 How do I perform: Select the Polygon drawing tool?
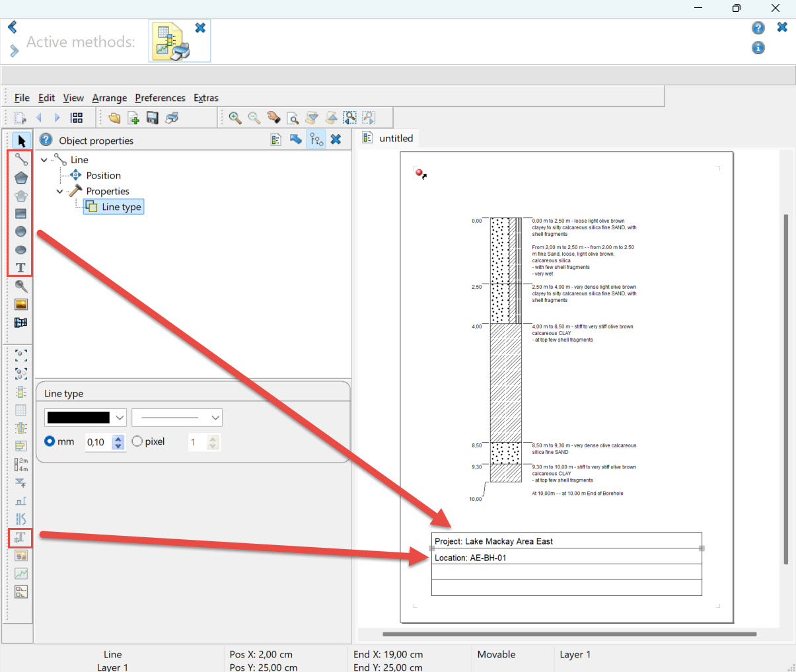[21, 178]
